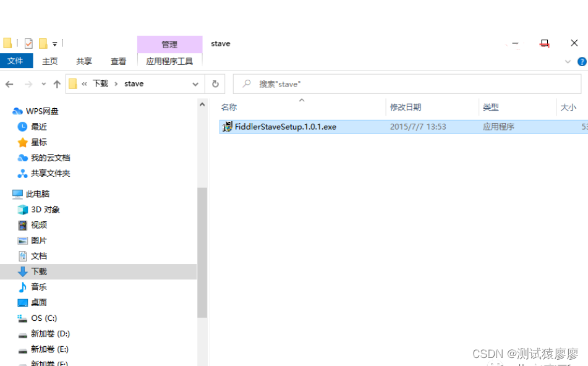Open the 桌面 folder
588x366 pixels.
click(38, 302)
